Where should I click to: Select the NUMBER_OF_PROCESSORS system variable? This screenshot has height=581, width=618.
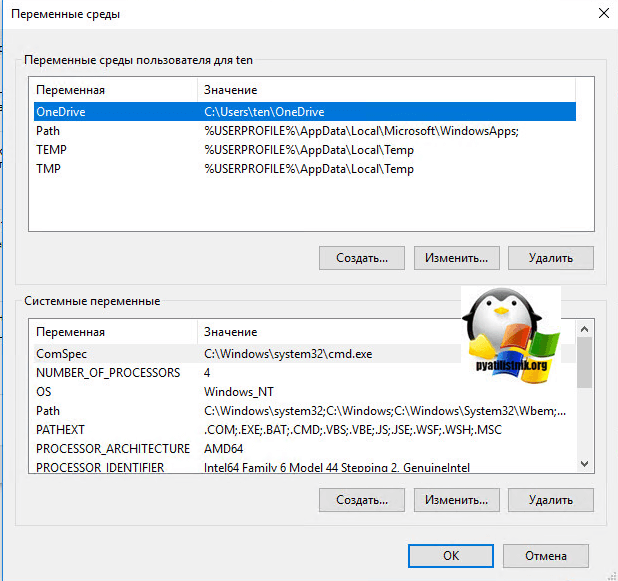click(x=305, y=372)
